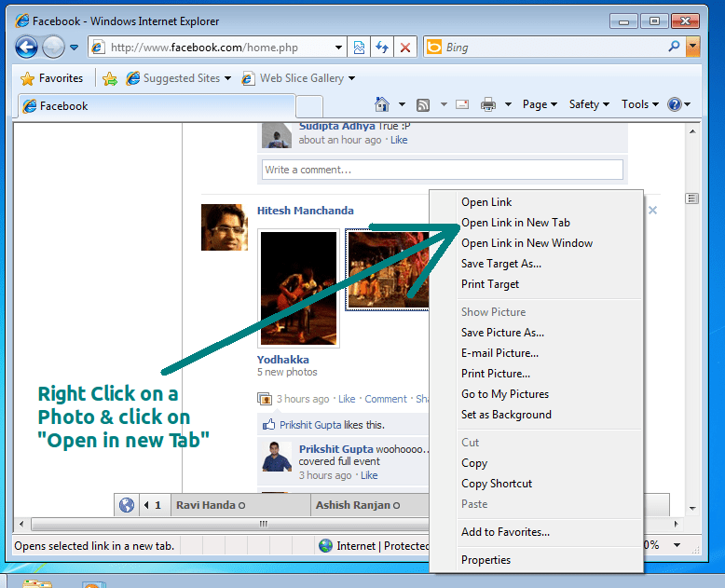This screenshot has width=725, height=588.
Task: Open the Favorites star button
Action: point(52,78)
